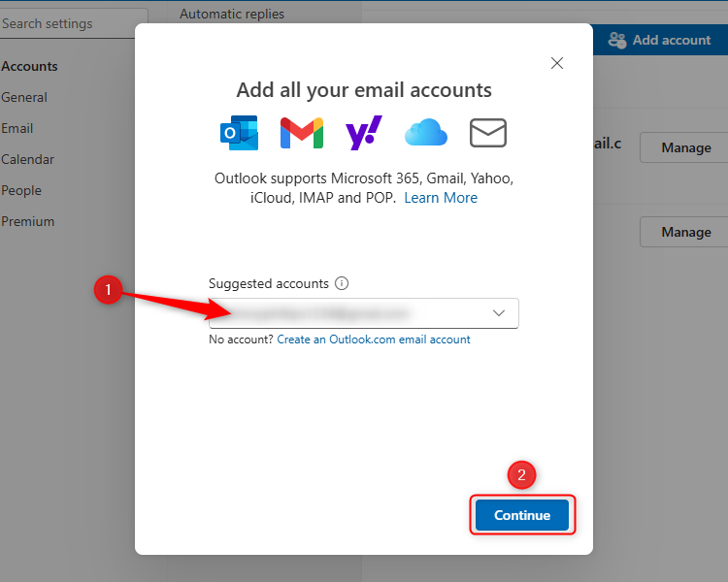Screen dimensions: 728x582
Task: Select Calendar in settings sidebar
Action: pyautogui.click(x=27, y=159)
